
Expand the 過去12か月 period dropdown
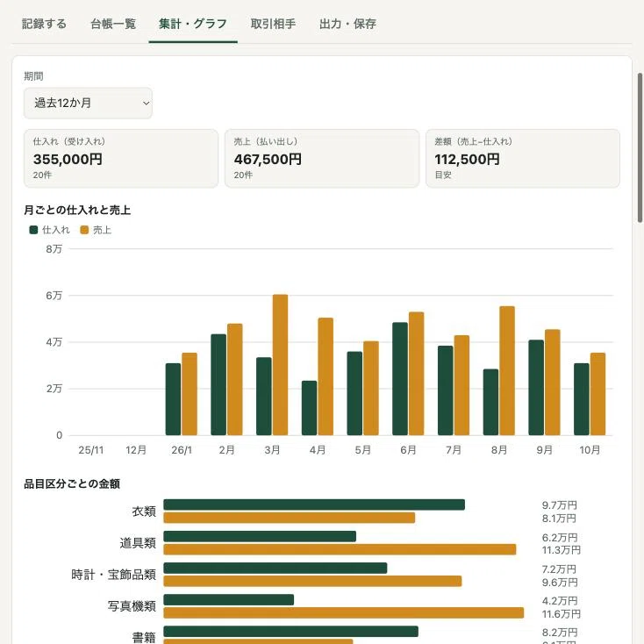[x=88, y=103]
